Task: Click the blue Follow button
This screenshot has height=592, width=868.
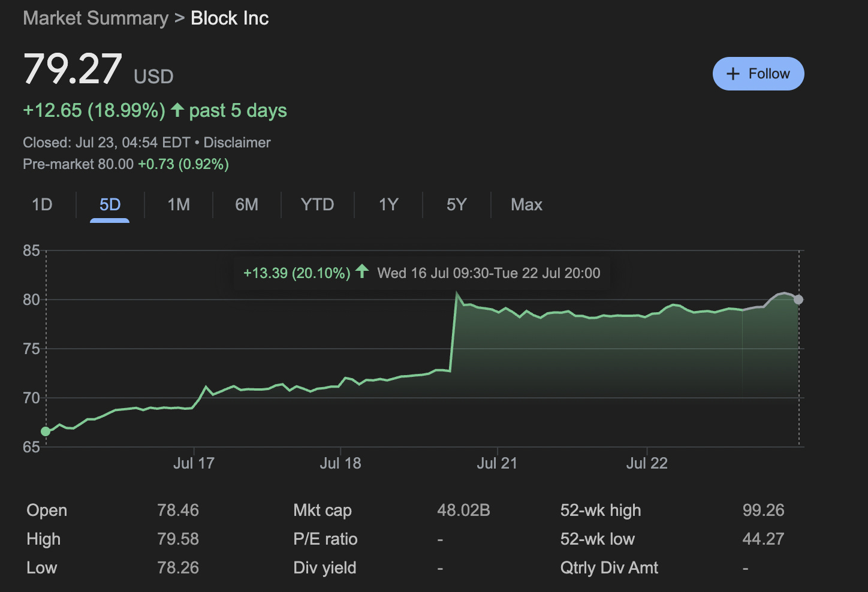Action: coord(758,74)
